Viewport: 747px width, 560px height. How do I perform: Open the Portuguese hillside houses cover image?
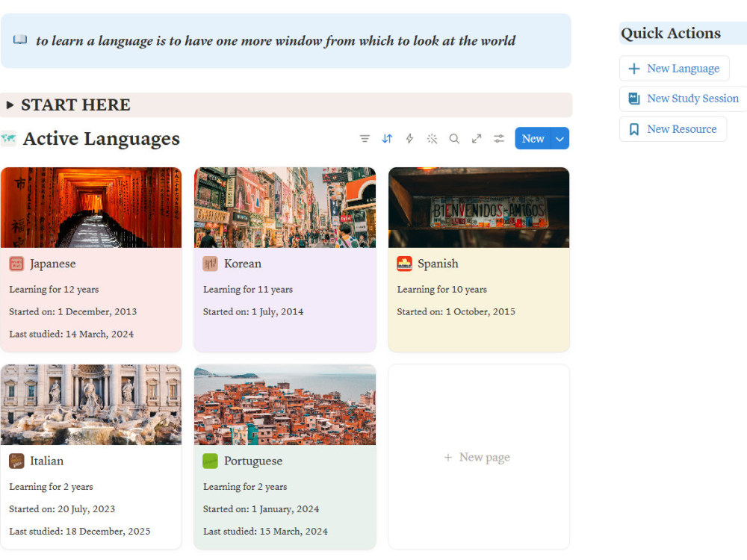point(285,405)
